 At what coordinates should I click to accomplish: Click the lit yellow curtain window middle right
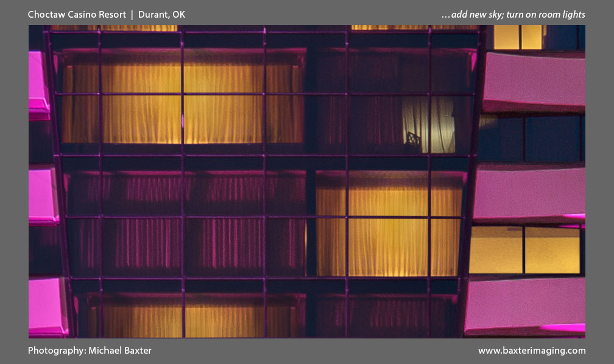click(388, 225)
